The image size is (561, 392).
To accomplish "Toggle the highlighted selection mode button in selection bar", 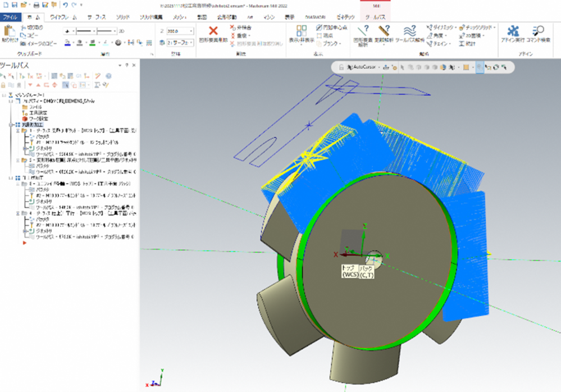I will 480,67.
